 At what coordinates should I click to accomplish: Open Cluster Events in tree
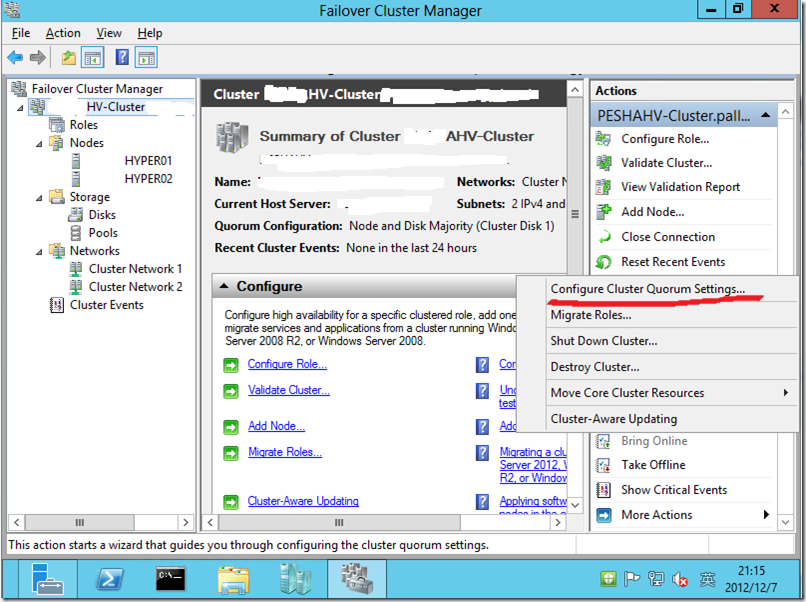106,305
